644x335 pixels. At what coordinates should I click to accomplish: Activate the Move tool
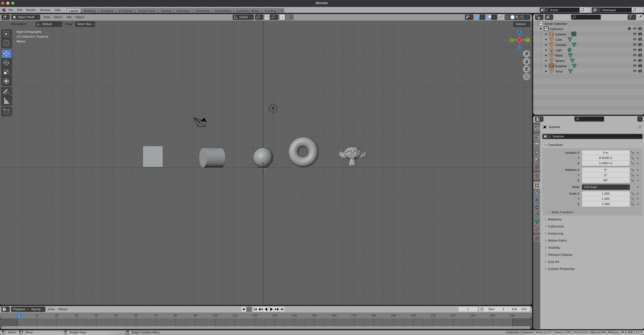(x=6, y=53)
